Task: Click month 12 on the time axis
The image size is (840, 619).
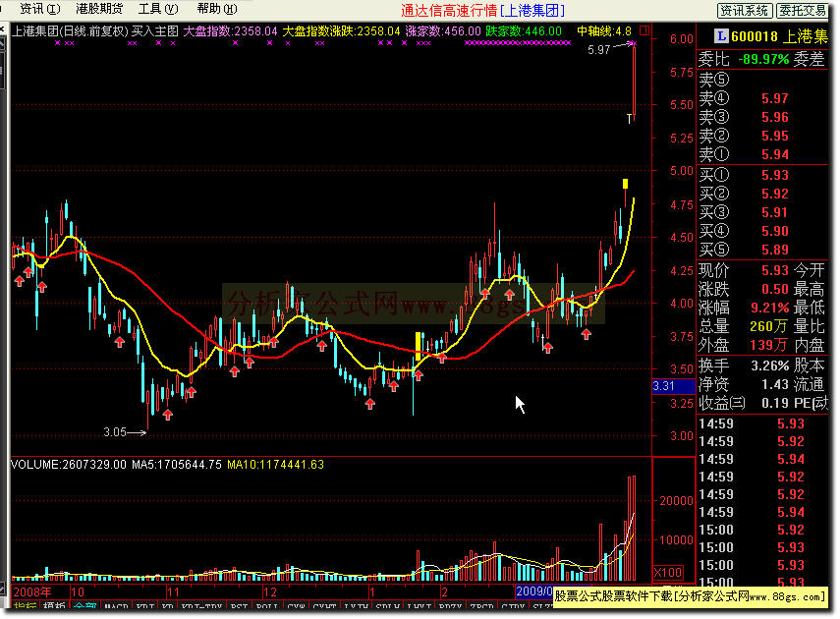Action: pos(269,592)
